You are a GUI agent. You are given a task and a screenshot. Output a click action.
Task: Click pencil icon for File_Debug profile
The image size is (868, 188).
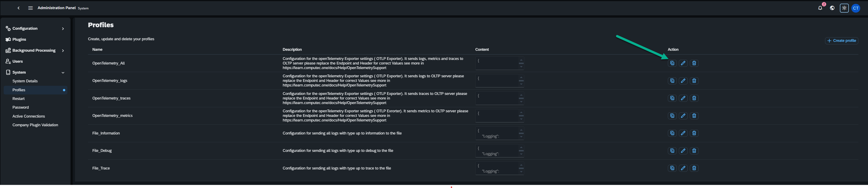[683, 150]
